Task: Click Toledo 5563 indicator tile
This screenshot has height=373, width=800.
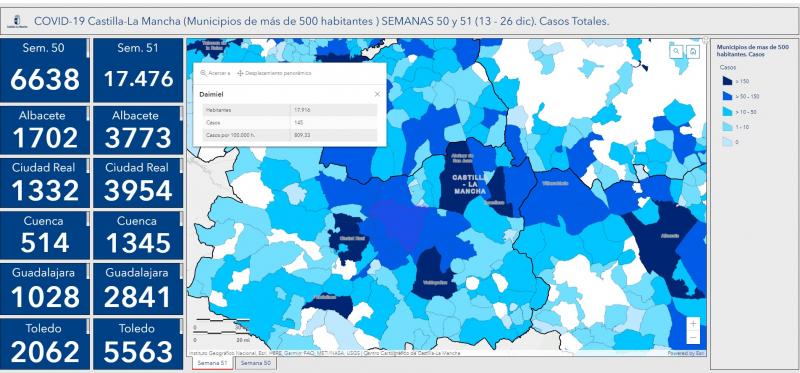Action: tap(138, 344)
